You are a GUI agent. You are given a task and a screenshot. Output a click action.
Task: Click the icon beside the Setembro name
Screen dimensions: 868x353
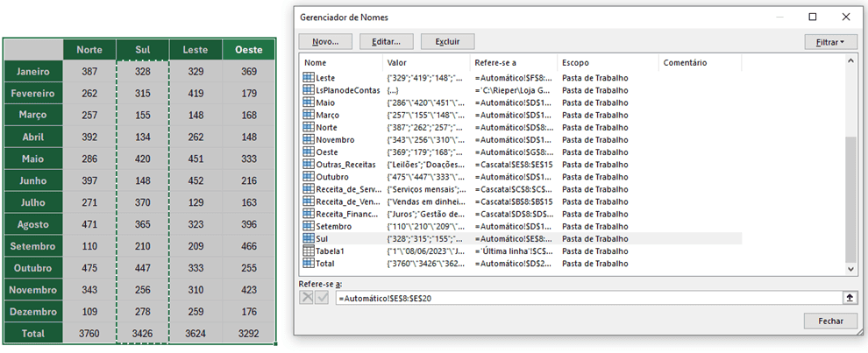[x=309, y=226]
